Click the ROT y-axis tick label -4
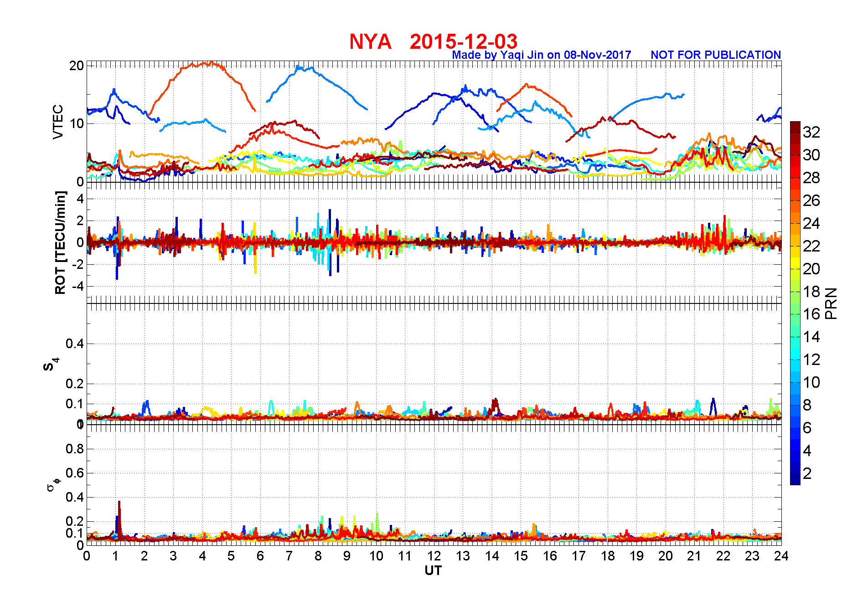The height and width of the screenshot is (606, 868). [x=78, y=286]
